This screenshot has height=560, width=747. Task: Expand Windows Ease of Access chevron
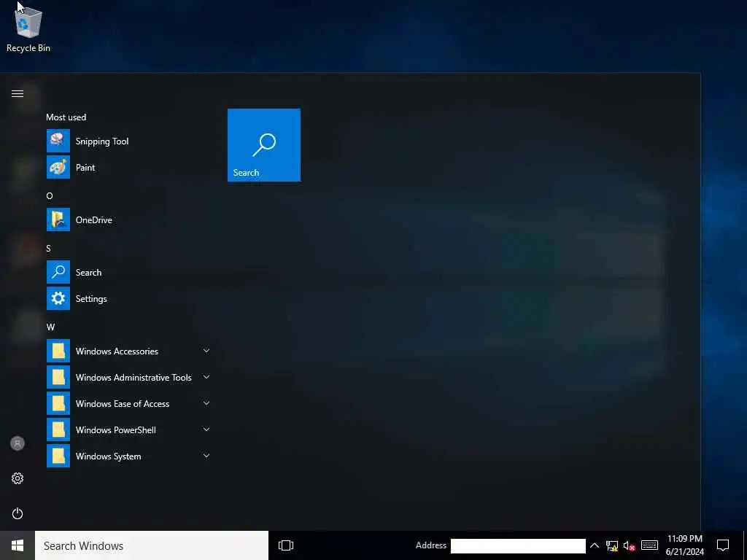pyautogui.click(x=206, y=403)
